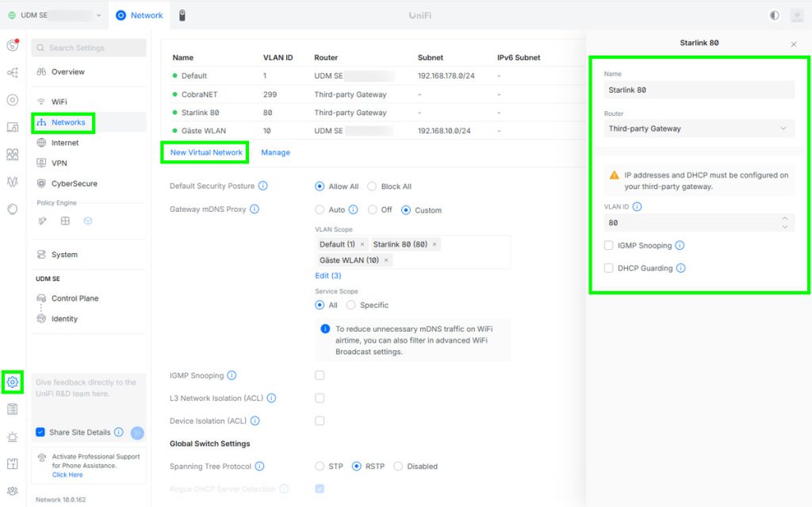Open the user account avatar icon
The width and height of the screenshot is (812, 507).
coord(796,15)
